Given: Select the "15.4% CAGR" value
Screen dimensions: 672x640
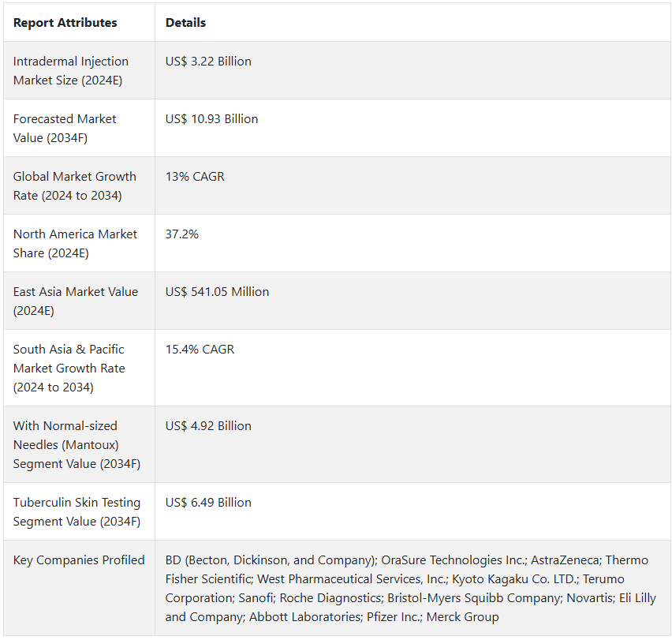Looking at the screenshot, I should point(200,350).
